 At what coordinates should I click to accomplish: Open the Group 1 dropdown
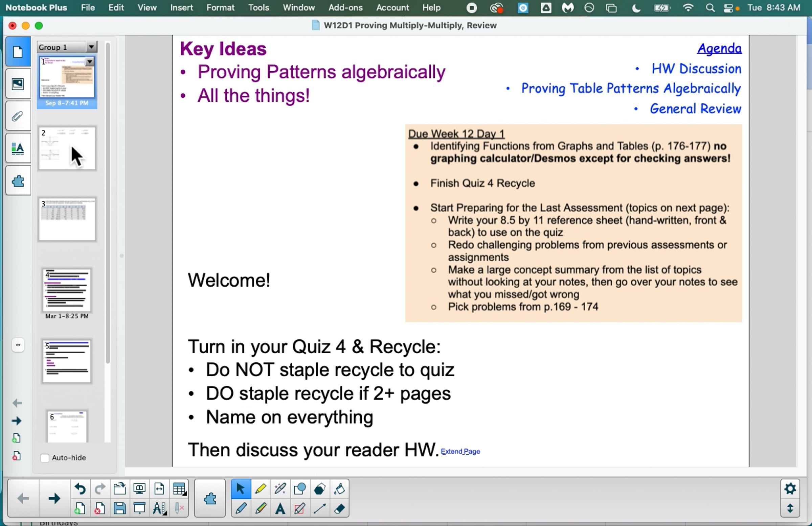coord(91,47)
